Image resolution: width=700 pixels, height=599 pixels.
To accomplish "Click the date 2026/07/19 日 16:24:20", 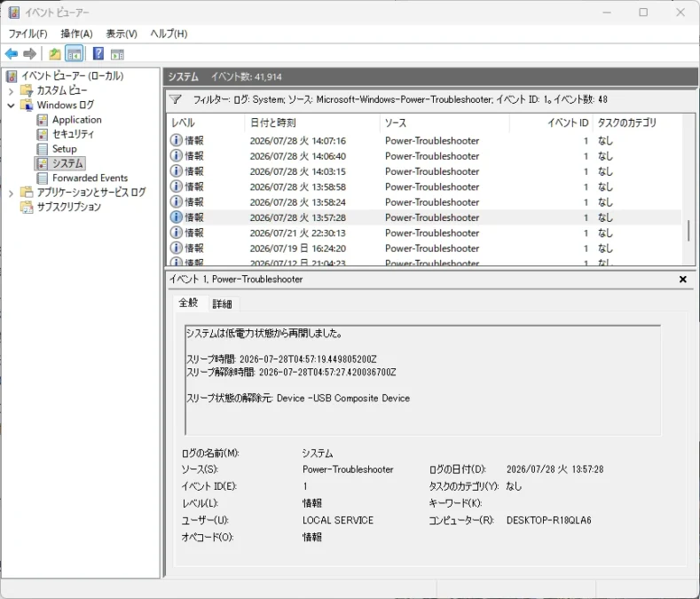I will point(298,248).
